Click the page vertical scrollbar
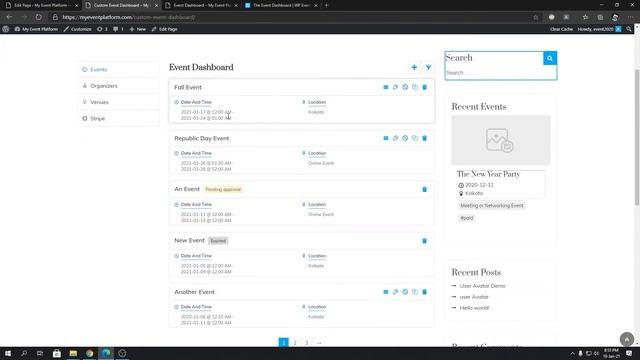Screen dimensions: 640x360 [637, 137]
